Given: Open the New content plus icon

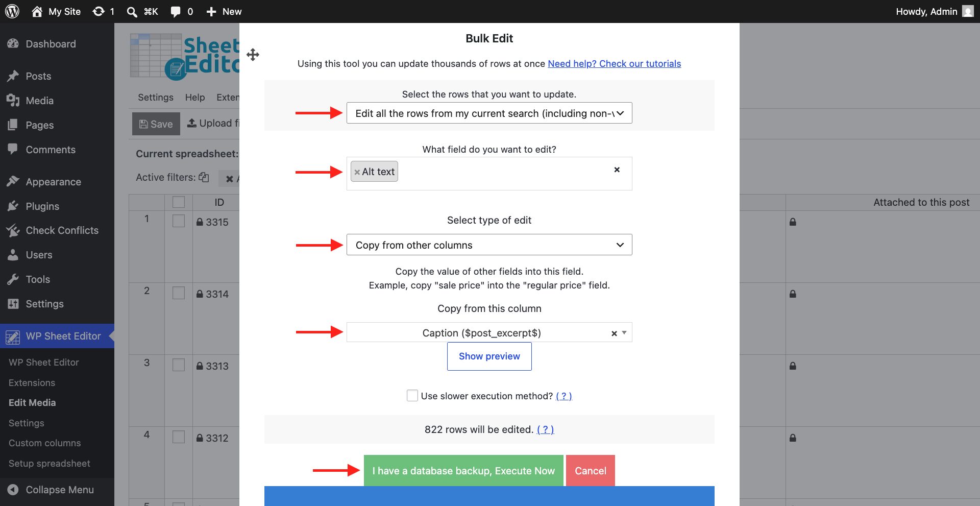Looking at the screenshot, I should coord(211,11).
